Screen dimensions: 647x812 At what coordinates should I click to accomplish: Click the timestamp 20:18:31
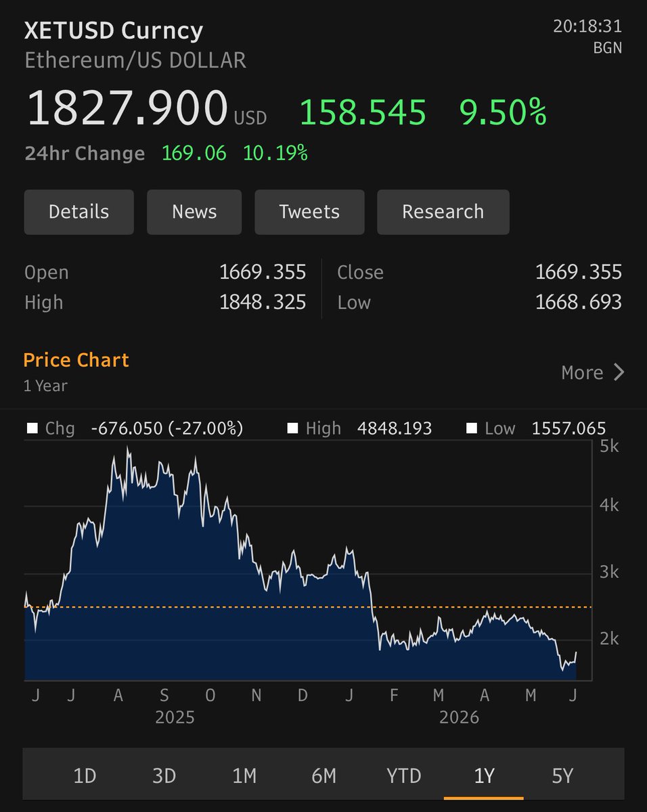pyautogui.click(x=587, y=27)
